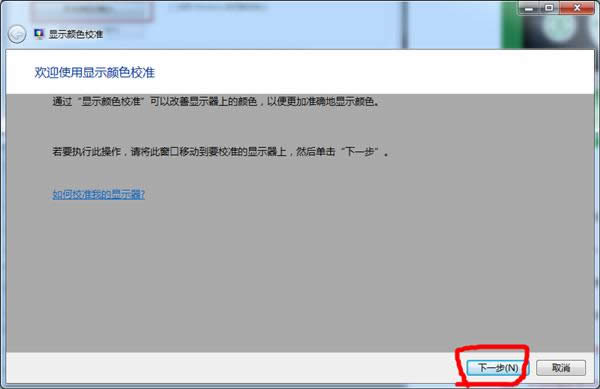Image resolution: width=600 pixels, height=389 pixels.
Task: Click the quoted 下一步 text in the instructions
Action: point(360,152)
